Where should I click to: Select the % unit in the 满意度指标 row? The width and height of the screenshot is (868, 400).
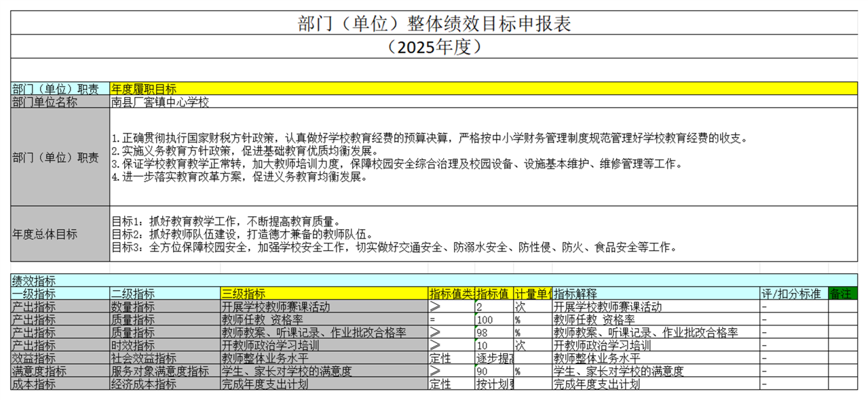(533, 371)
